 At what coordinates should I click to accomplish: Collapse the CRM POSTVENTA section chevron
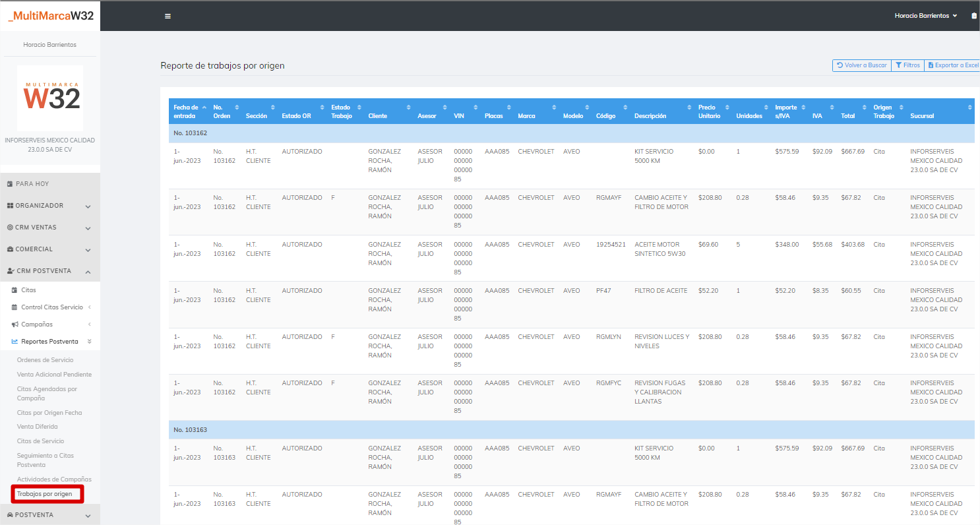pos(88,271)
